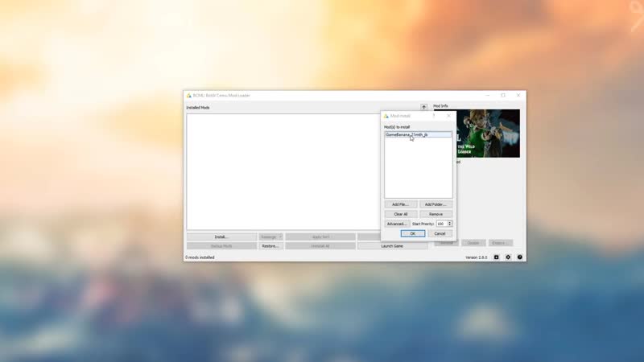Close the BCML main window
This screenshot has width=644, height=362.
point(518,95)
